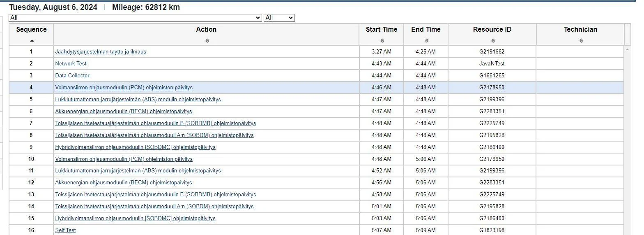Click start time 4:58 AM cell
644x235 pixels.
tap(382, 195)
